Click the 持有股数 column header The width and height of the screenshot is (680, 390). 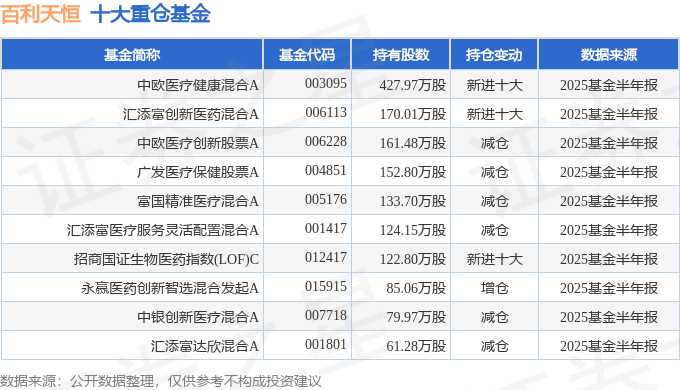pyautogui.click(x=401, y=55)
